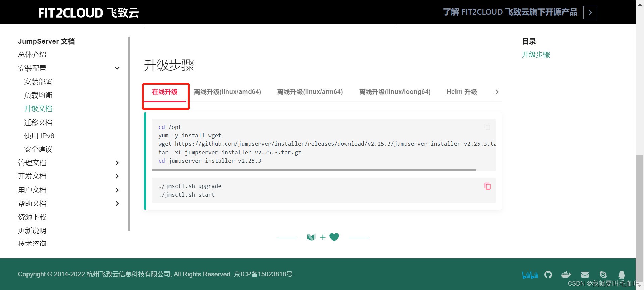Viewport: 644px width, 290px height.
Task: Click the QQ penguin footer icon
Action: [x=622, y=275]
